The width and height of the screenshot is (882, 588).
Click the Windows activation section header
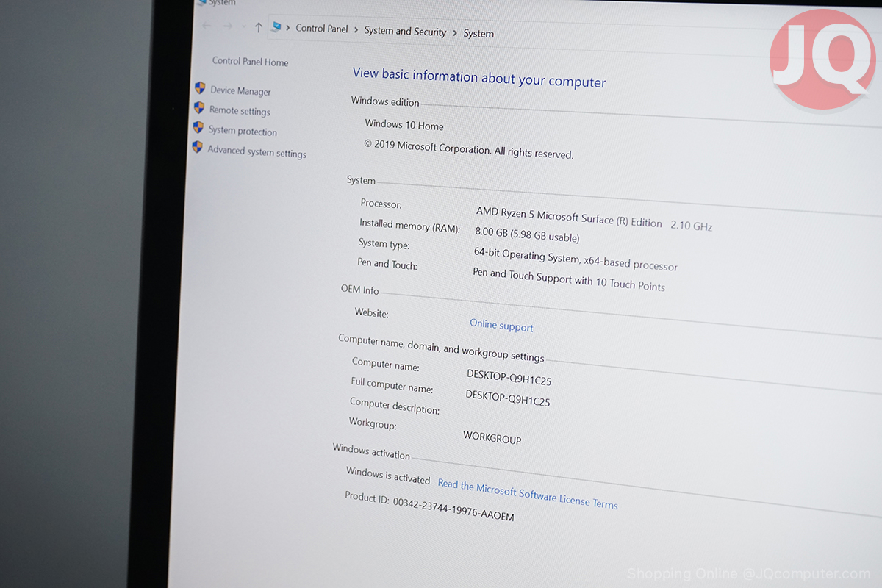pos(371,451)
